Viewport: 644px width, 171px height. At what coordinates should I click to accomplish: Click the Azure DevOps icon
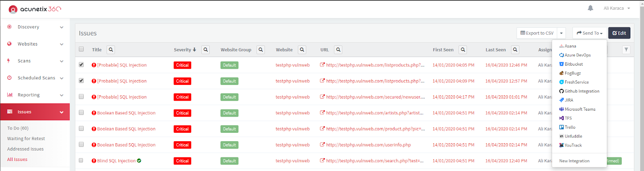click(561, 55)
